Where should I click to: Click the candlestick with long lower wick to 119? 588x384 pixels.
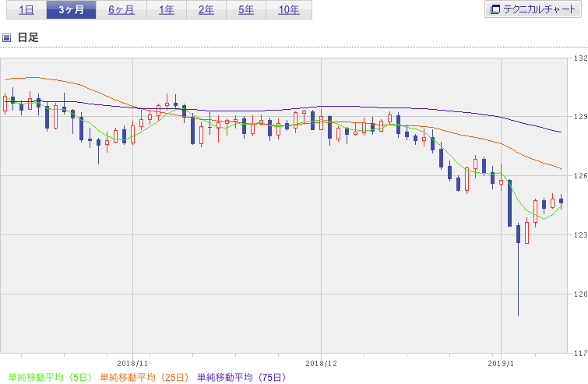click(x=518, y=270)
